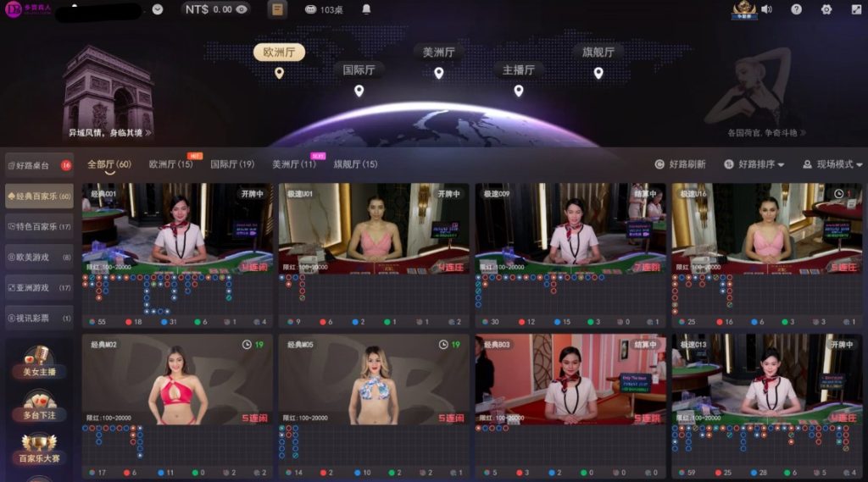Screen dimensions: 868x482
Task: Open the 极速C09 table thumbnail
Action: pos(570,227)
